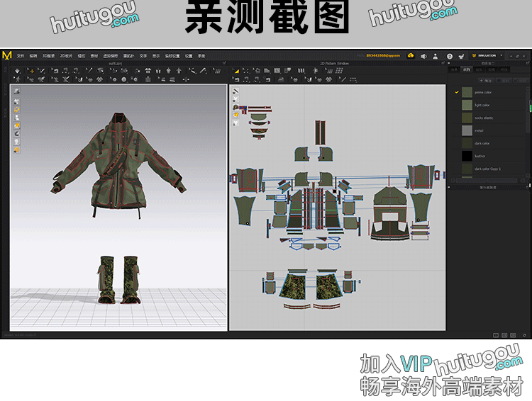Open the 文件 menu
Image resolution: width=532 pixels, height=401 pixels.
pyautogui.click(x=21, y=55)
